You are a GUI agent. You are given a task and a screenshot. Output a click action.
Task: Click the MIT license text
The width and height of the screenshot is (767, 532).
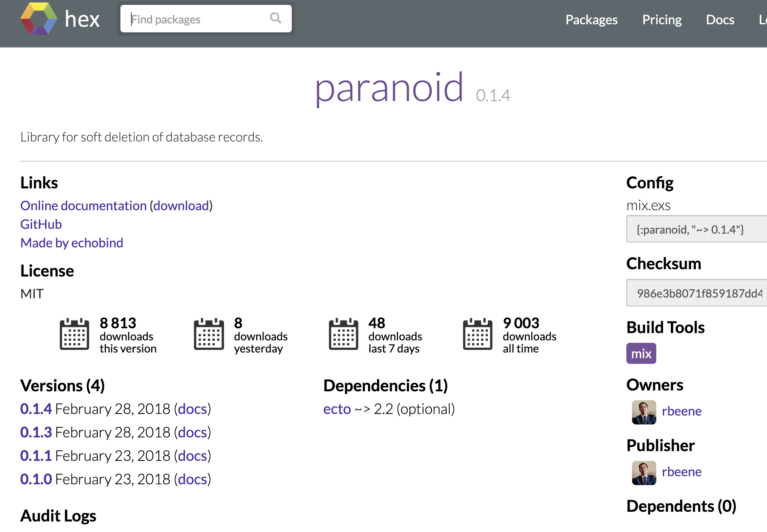(x=32, y=293)
